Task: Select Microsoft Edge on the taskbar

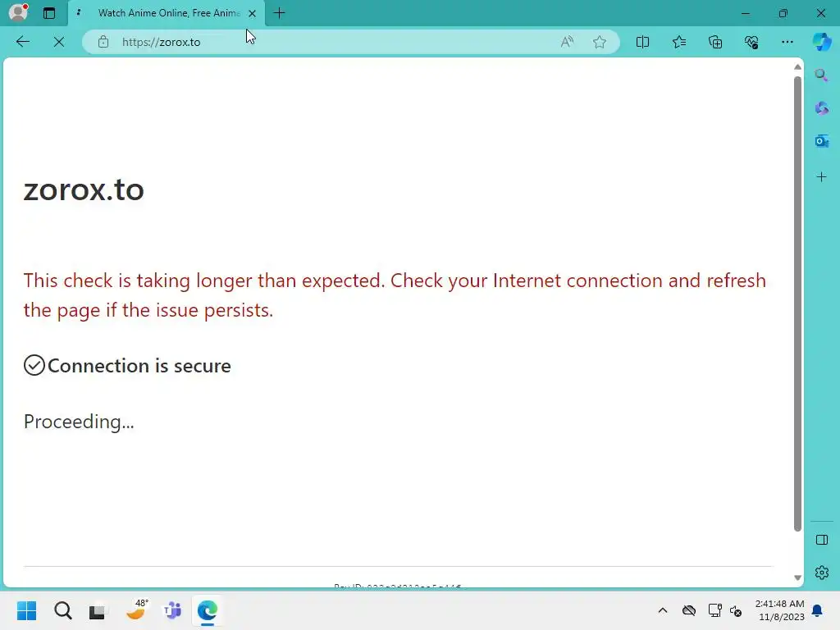Action: pos(208,610)
